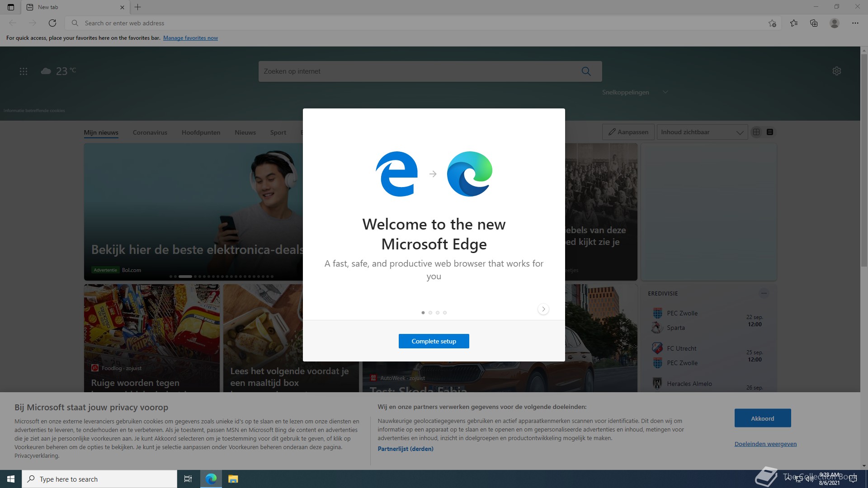This screenshot has height=488, width=868.
Task: Click PEC Zwolle versus Sparta match
Action: pos(708,320)
